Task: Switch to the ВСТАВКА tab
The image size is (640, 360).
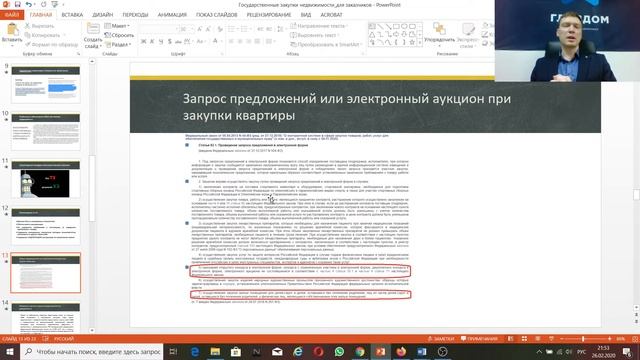Action: pyautogui.click(x=72, y=15)
